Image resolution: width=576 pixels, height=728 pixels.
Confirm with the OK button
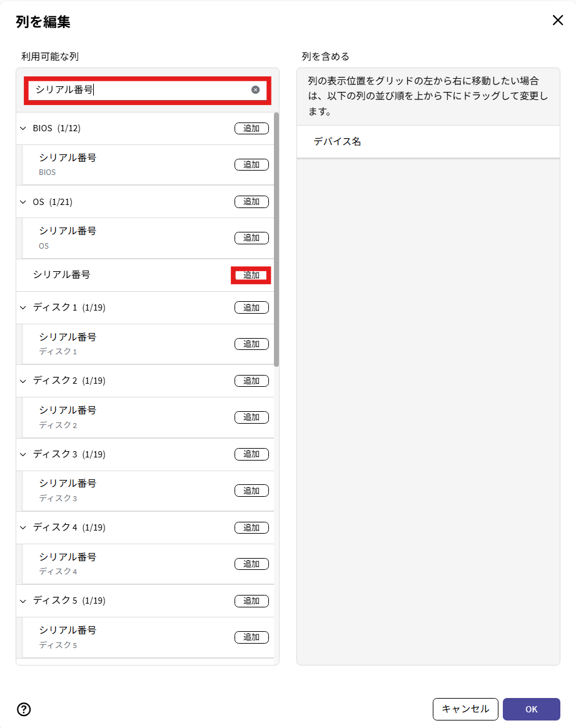532,709
